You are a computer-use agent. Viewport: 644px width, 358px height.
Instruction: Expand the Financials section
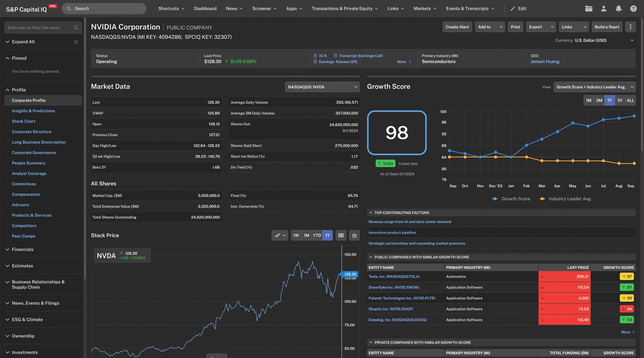22,249
